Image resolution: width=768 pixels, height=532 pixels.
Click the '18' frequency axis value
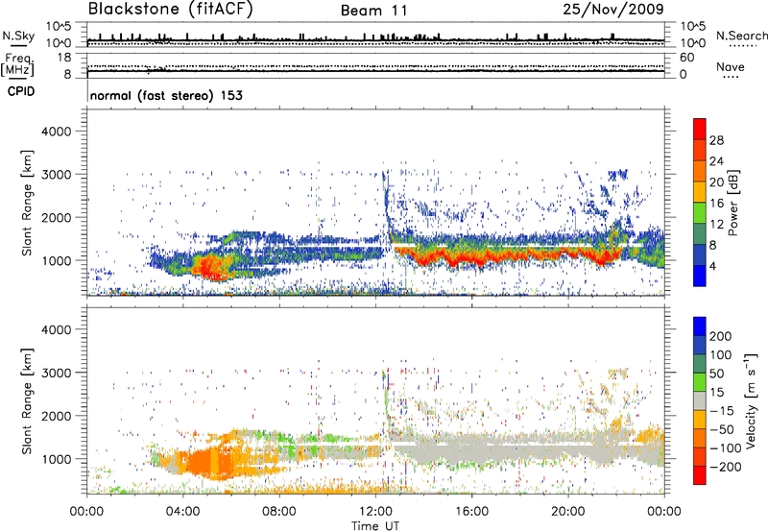tap(63, 58)
